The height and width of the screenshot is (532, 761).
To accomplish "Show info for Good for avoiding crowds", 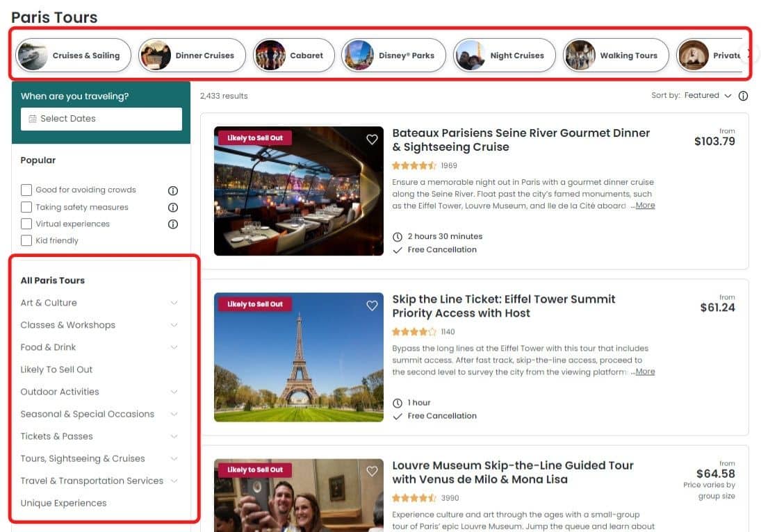I will tap(173, 190).
